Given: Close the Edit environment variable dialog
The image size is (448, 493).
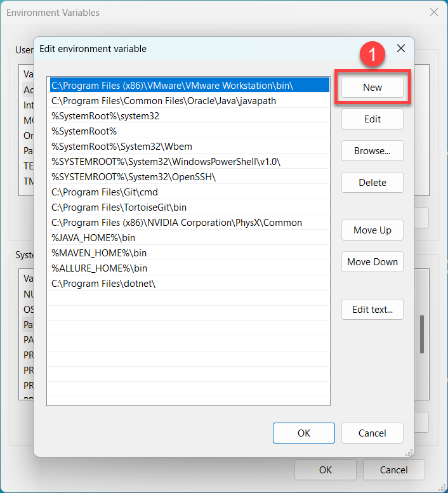Looking at the screenshot, I should (401, 48).
